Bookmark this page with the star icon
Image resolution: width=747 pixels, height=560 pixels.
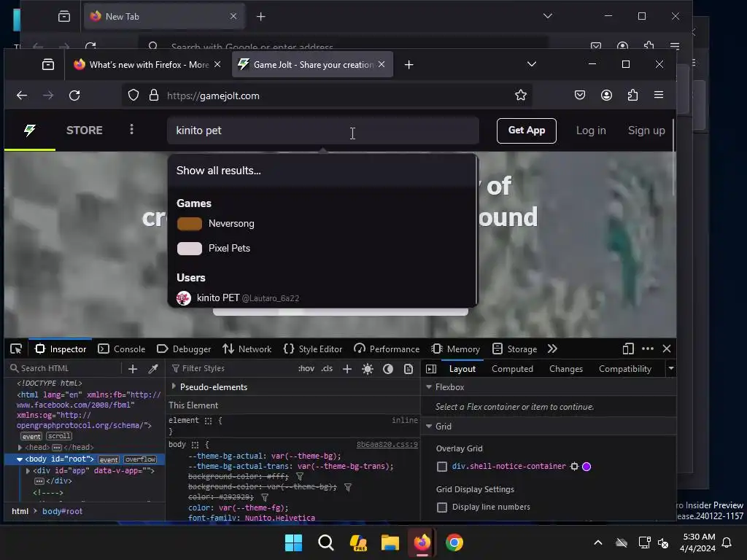click(x=521, y=96)
